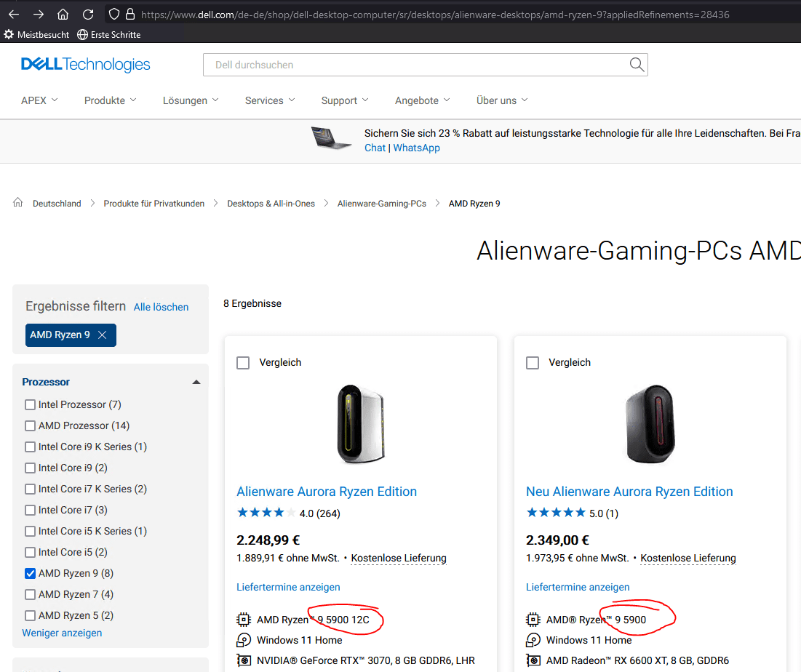
Task: Click the Dell Technologies logo
Action: coord(86,65)
